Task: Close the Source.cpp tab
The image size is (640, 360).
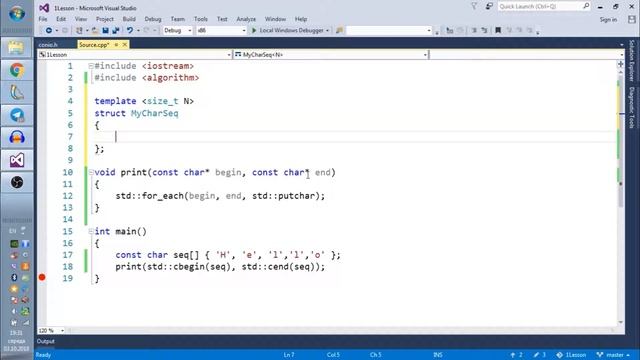Action: click(x=125, y=44)
